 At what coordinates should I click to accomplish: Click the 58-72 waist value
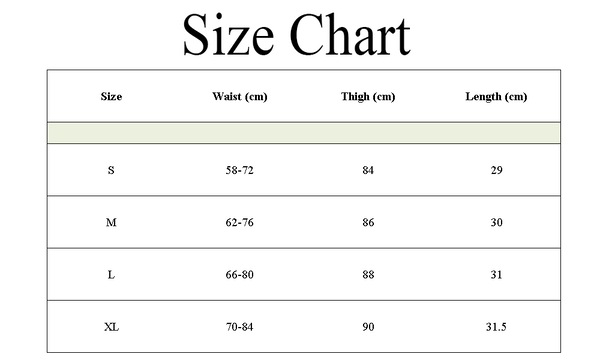tap(240, 170)
